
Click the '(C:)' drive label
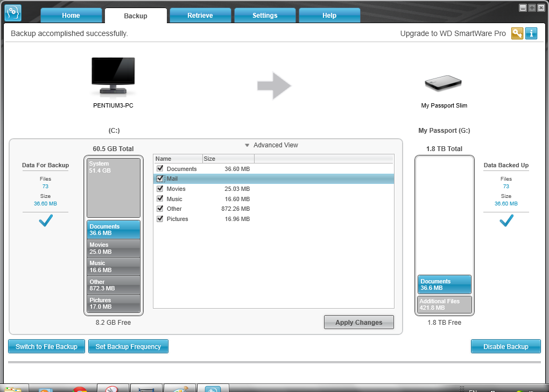tap(114, 131)
